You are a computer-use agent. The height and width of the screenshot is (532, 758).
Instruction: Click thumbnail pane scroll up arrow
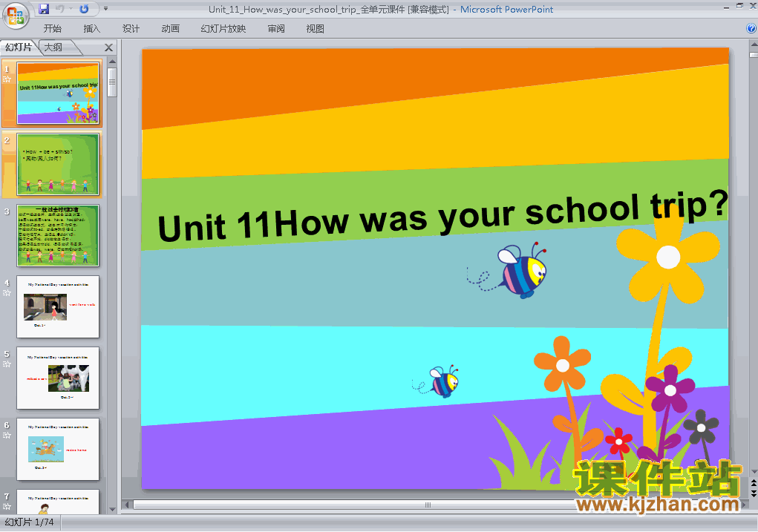[112, 62]
